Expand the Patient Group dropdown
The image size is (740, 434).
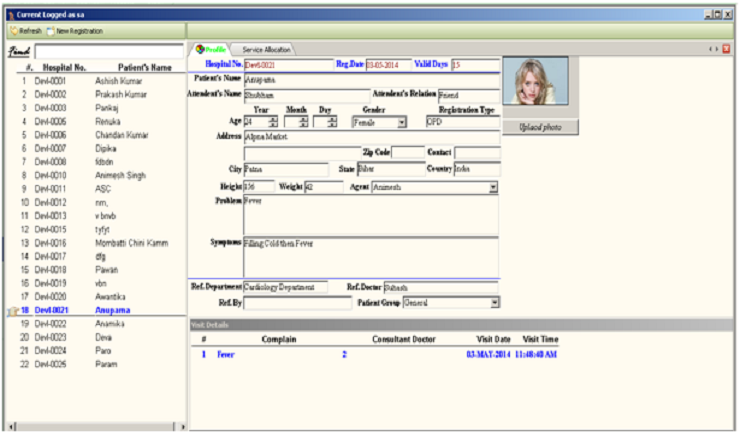(493, 303)
